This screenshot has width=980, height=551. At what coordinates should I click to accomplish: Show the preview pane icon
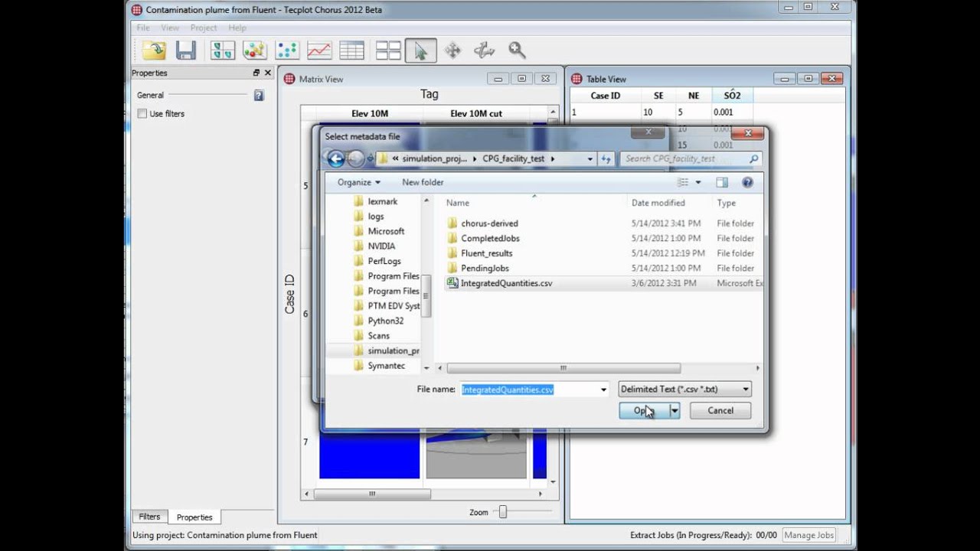point(722,182)
